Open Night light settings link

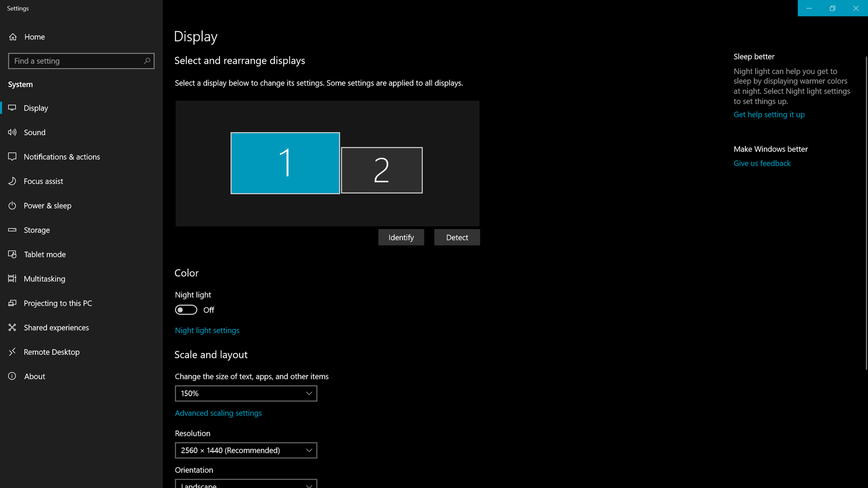(x=207, y=331)
